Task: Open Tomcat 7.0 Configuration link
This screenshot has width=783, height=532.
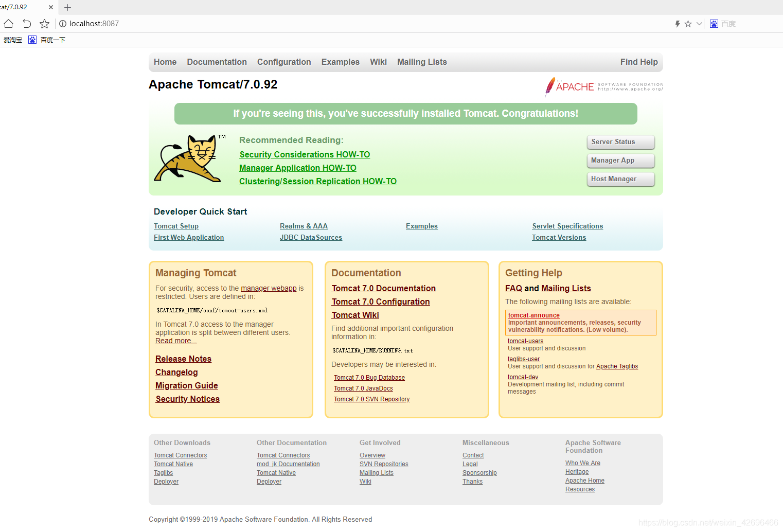Action: point(381,302)
